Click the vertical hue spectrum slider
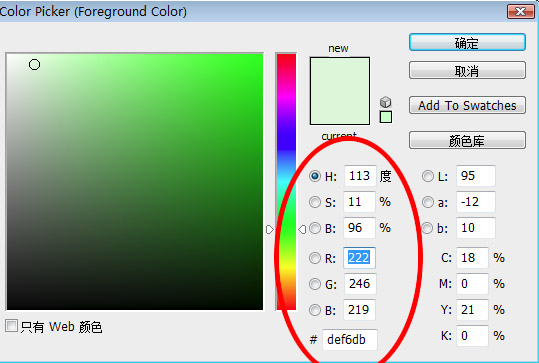 (x=286, y=182)
